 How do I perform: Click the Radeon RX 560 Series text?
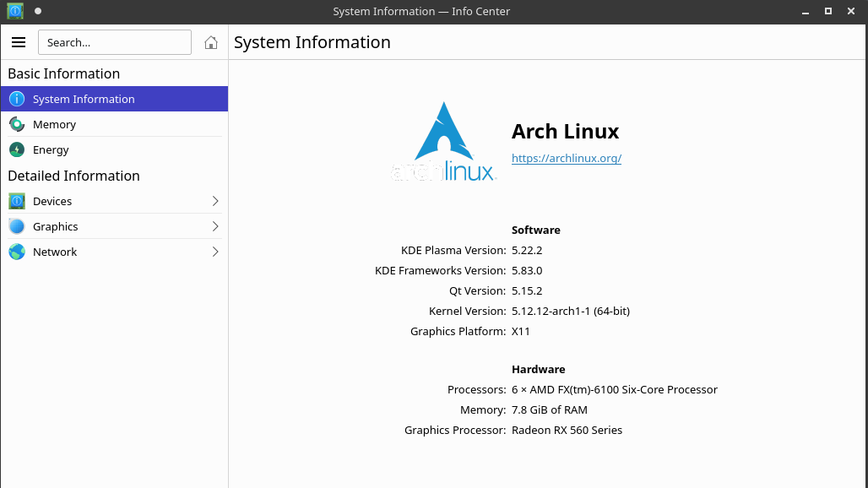click(567, 431)
